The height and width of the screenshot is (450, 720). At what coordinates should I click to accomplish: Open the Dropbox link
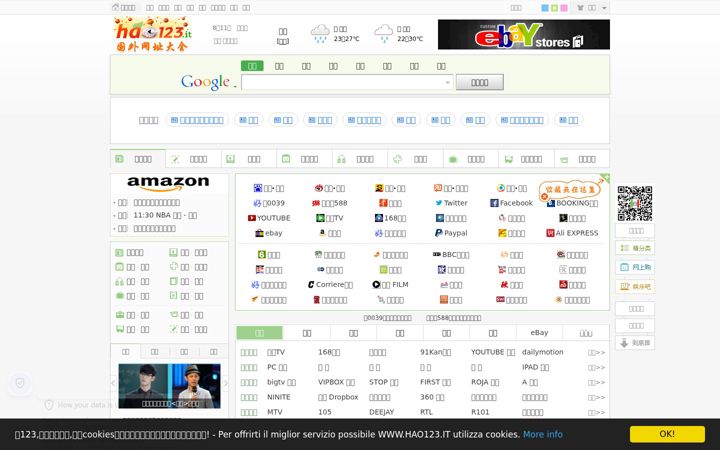coord(338,397)
